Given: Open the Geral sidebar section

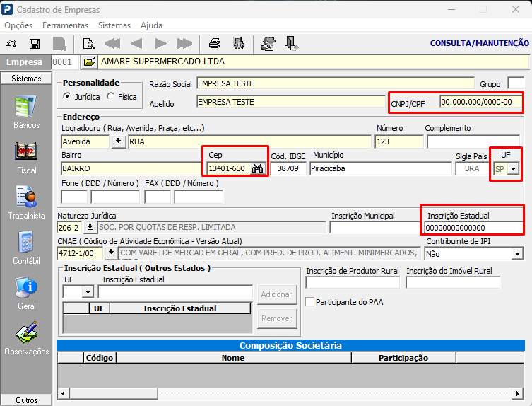Looking at the screenshot, I should tap(26, 294).
